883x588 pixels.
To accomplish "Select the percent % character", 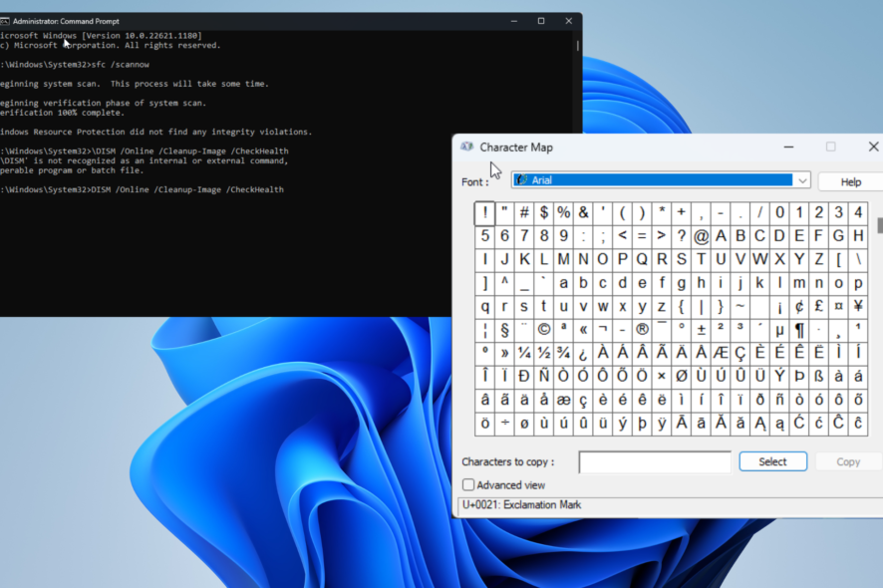I will click(563, 213).
